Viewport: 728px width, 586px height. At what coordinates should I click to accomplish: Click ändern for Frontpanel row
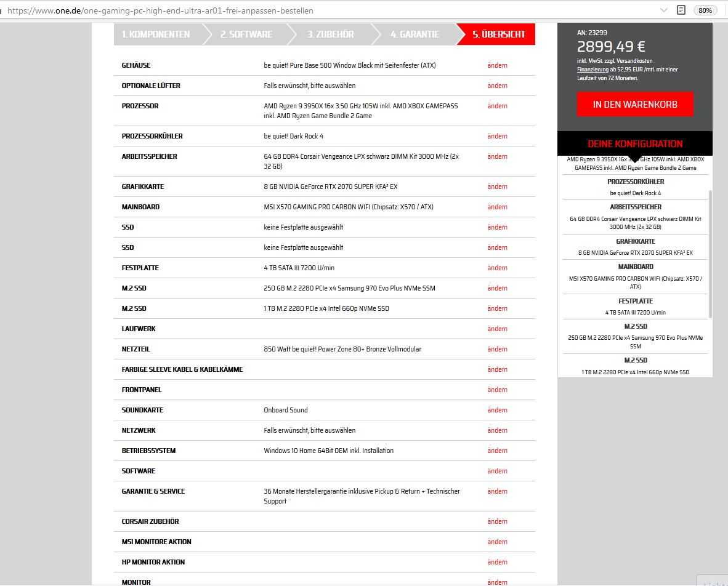pyautogui.click(x=497, y=390)
